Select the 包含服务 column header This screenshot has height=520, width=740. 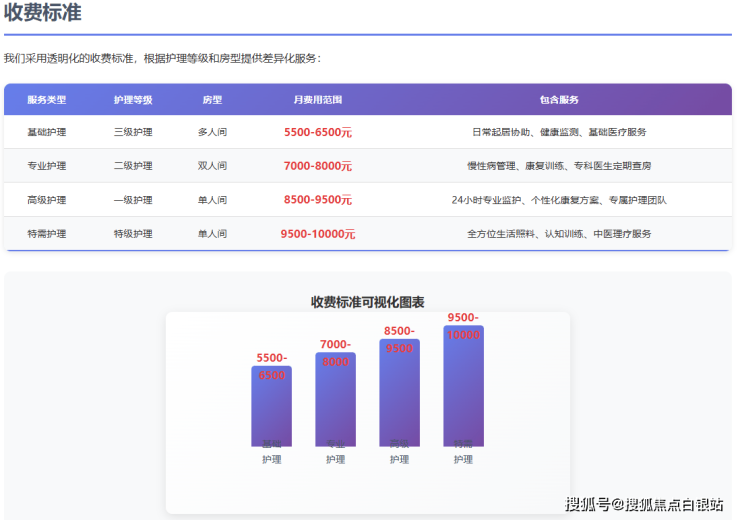coord(558,100)
